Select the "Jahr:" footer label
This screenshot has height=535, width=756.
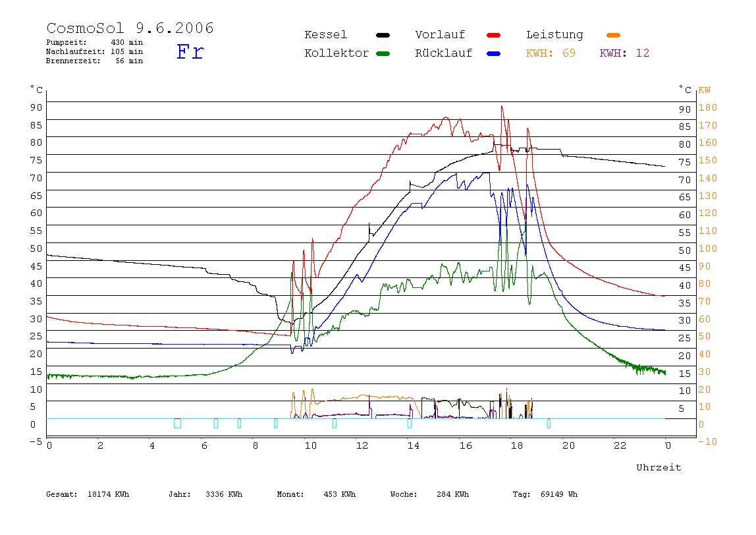coord(180,494)
